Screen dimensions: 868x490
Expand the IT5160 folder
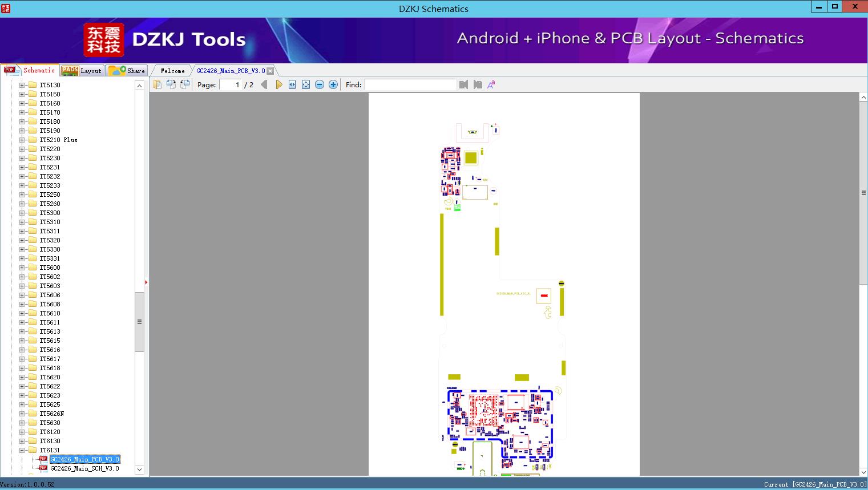22,103
